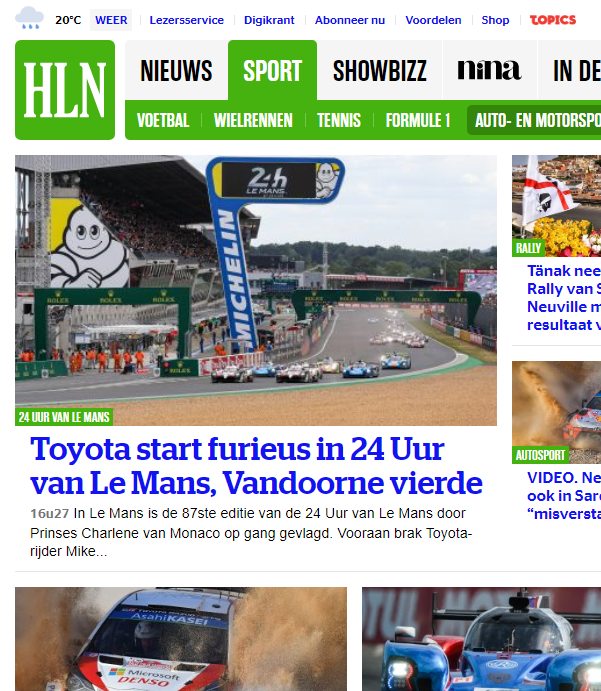Screen dimensions: 601x691
Task: Click Abonneer nu
Action: coord(350,20)
